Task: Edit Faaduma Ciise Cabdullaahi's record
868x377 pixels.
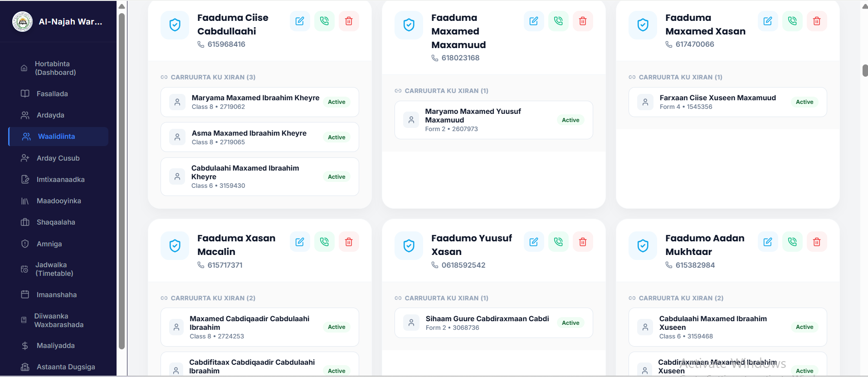Action: (300, 21)
